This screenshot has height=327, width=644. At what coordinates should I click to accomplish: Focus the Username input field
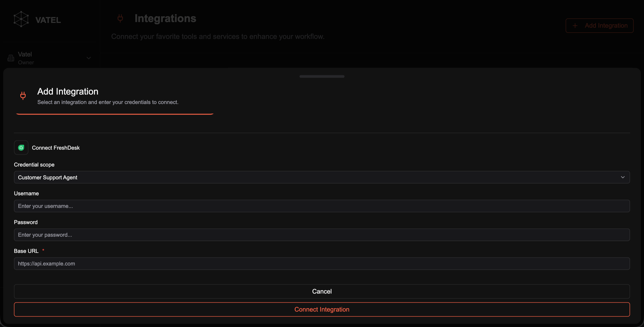pyautogui.click(x=322, y=206)
